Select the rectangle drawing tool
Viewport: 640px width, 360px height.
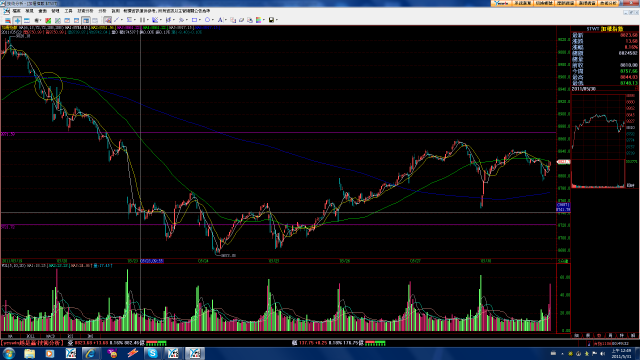(x=195, y=20)
